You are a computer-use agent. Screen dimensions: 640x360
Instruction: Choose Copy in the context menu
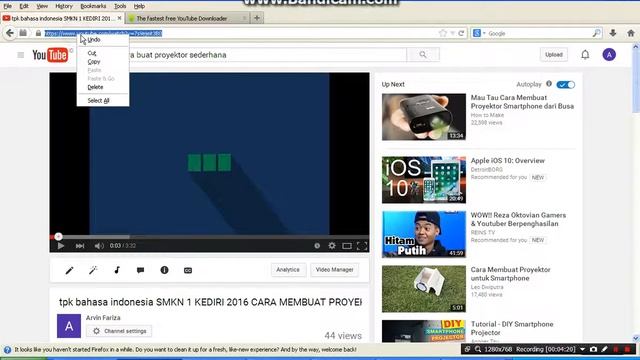(103, 62)
